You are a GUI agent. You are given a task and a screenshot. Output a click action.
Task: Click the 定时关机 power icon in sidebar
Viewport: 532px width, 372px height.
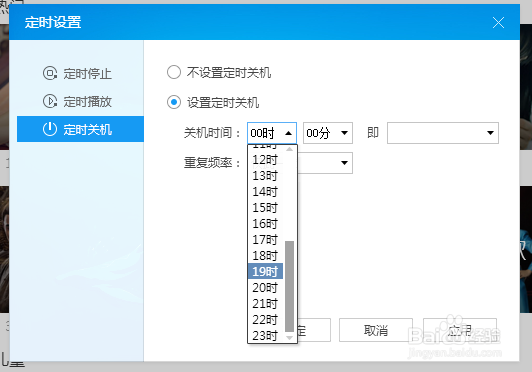[50, 129]
